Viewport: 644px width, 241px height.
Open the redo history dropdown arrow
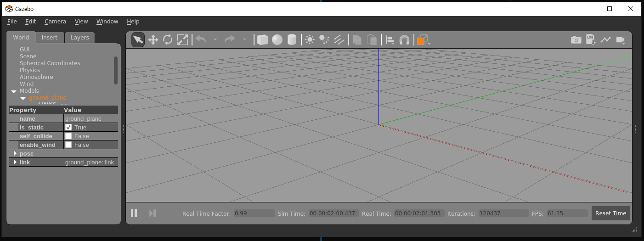(x=244, y=40)
